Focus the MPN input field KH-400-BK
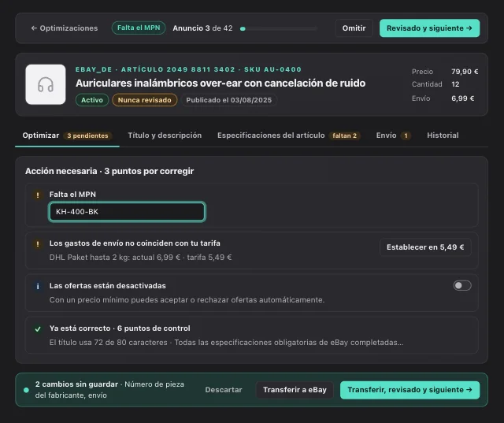The height and width of the screenshot is (423, 504). (x=127, y=212)
